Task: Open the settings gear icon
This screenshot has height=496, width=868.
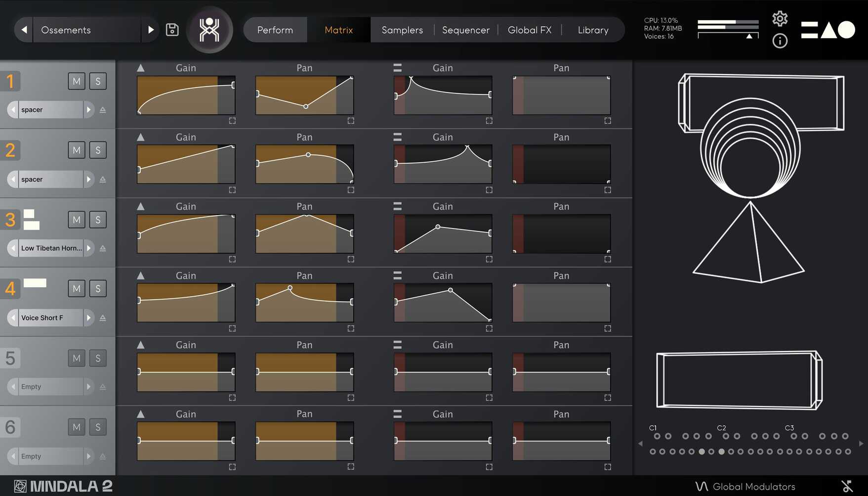Action: pos(780,19)
